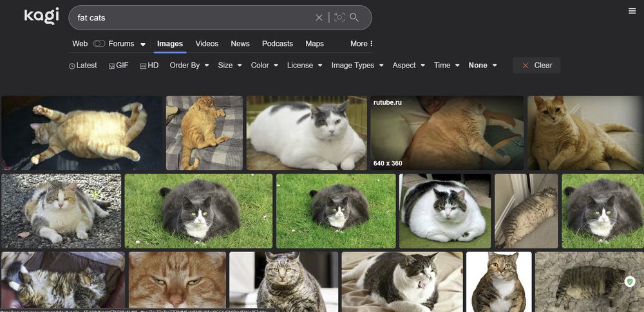
Task: Open the rutube.ru cat thumbnail
Action: 447,133
